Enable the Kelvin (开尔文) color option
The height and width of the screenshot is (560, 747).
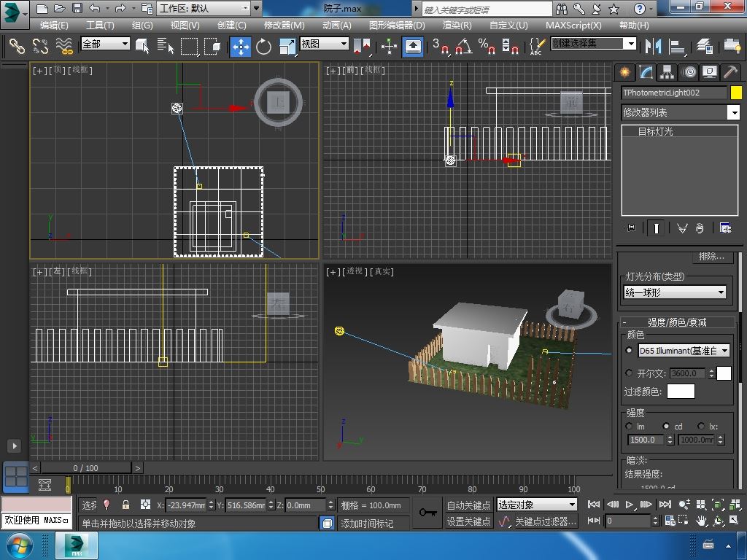point(630,373)
